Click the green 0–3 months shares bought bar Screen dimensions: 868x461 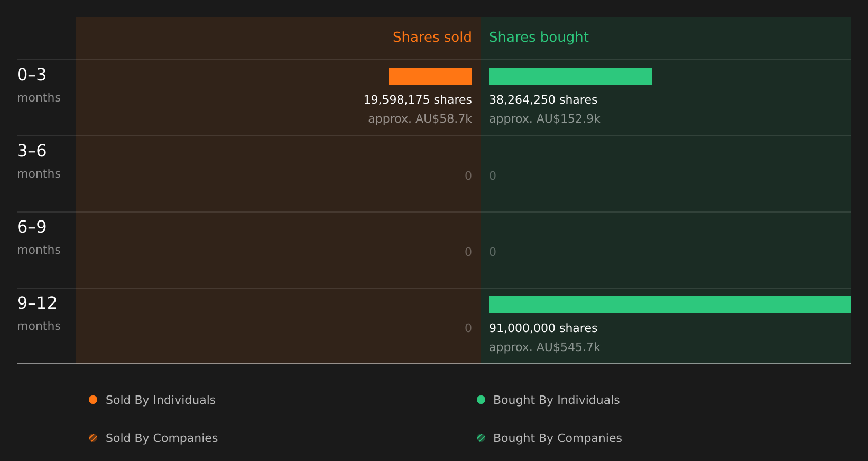tap(570, 76)
